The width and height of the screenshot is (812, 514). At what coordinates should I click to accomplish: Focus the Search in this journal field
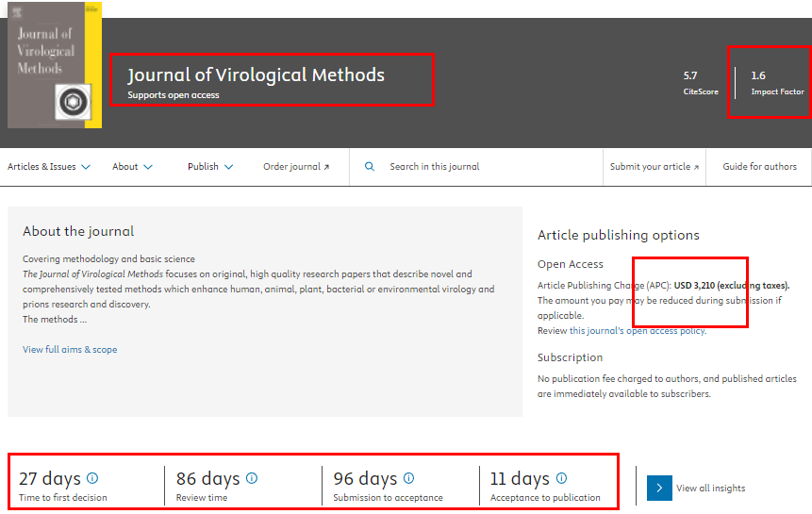[x=476, y=167]
